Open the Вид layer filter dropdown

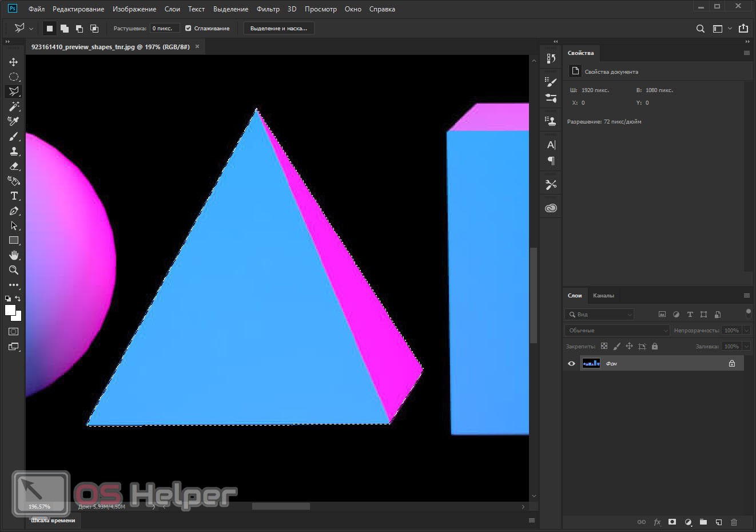pos(599,314)
